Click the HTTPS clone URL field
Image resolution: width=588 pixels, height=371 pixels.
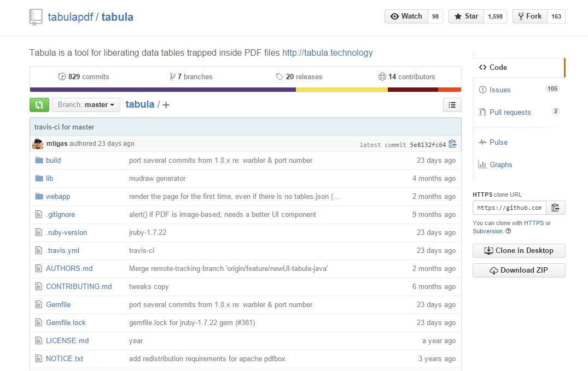(510, 208)
